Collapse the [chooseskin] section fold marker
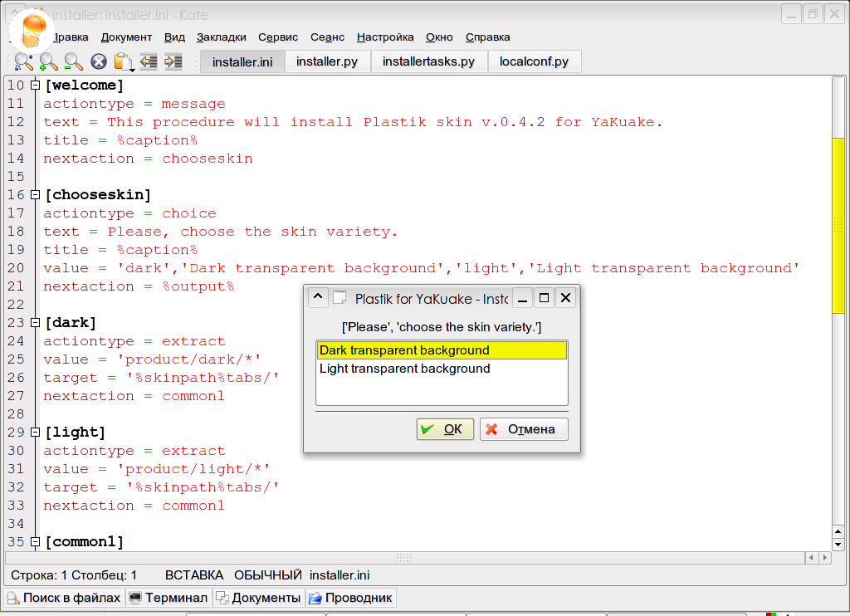This screenshot has height=616, width=850. point(35,194)
